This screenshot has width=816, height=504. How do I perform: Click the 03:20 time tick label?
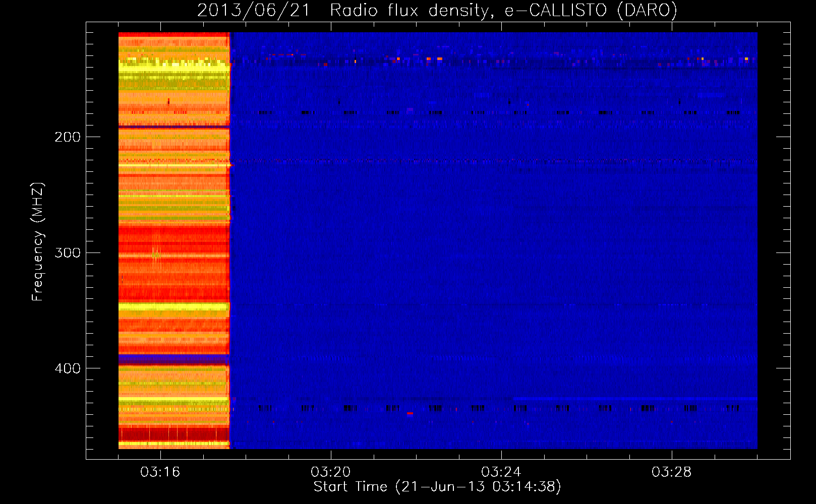tap(331, 472)
